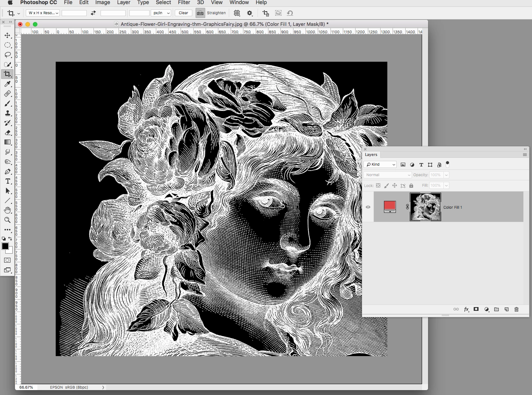Select the Move tool
The width and height of the screenshot is (532, 395).
[x=7, y=35]
